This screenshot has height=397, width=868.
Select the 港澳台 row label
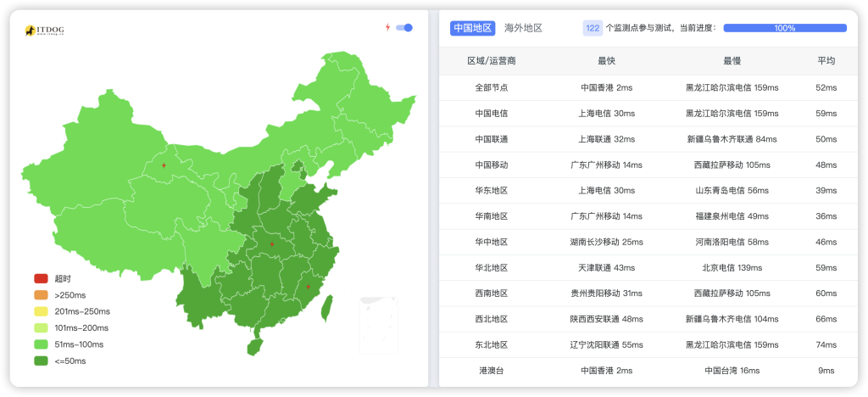click(x=492, y=371)
